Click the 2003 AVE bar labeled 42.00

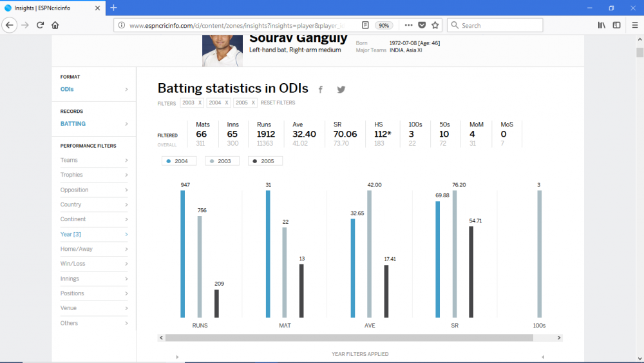pos(369,253)
